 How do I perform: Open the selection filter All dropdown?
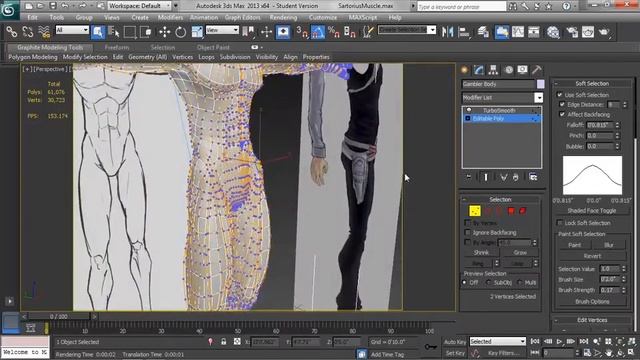pos(72,30)
